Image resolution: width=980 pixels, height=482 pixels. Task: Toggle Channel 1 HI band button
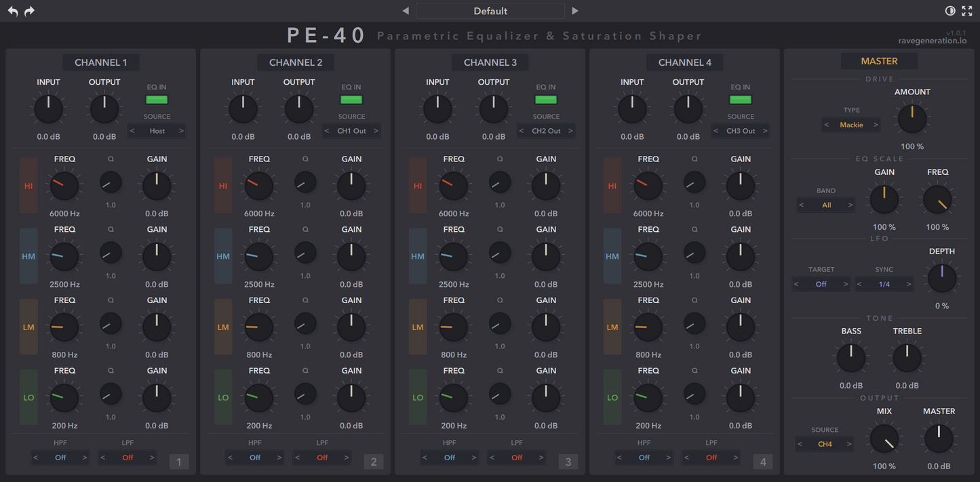coord(28,186)
